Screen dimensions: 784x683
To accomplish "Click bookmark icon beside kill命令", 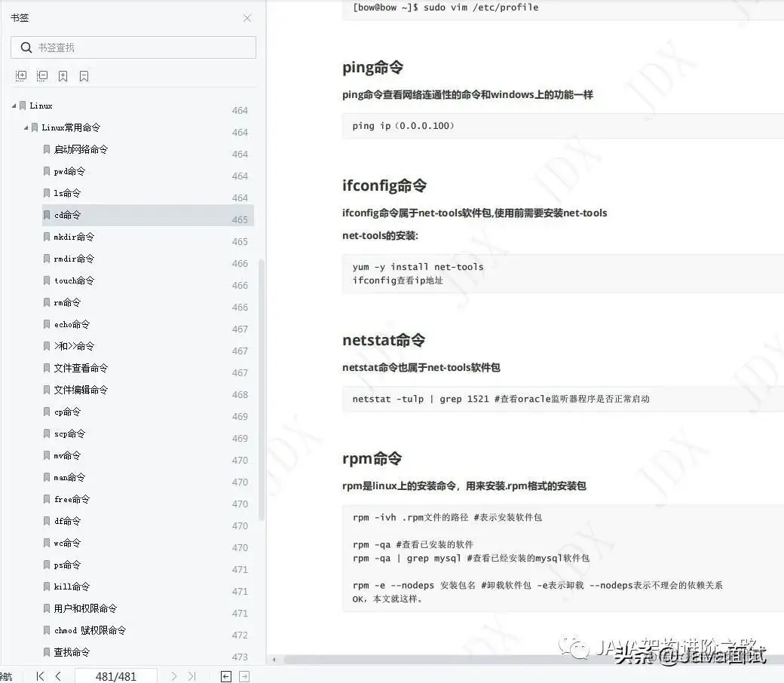I will pyautogui.click(x=47, y=587).
